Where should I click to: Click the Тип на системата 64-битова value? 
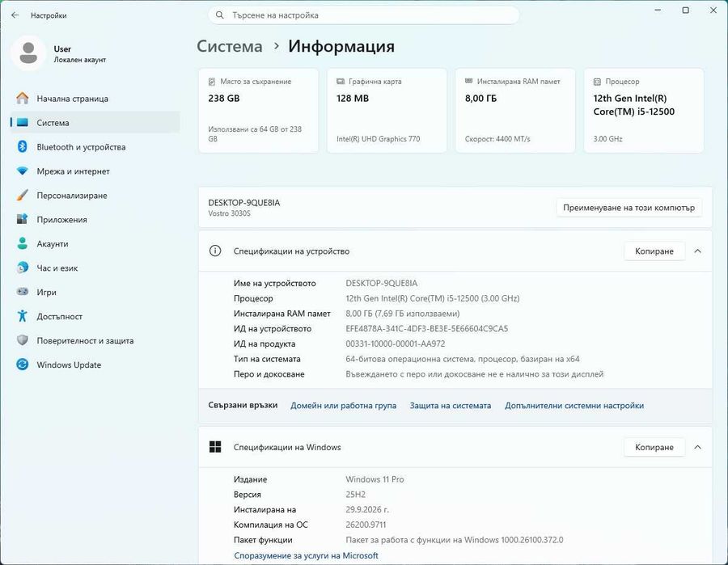coord(463,359)
